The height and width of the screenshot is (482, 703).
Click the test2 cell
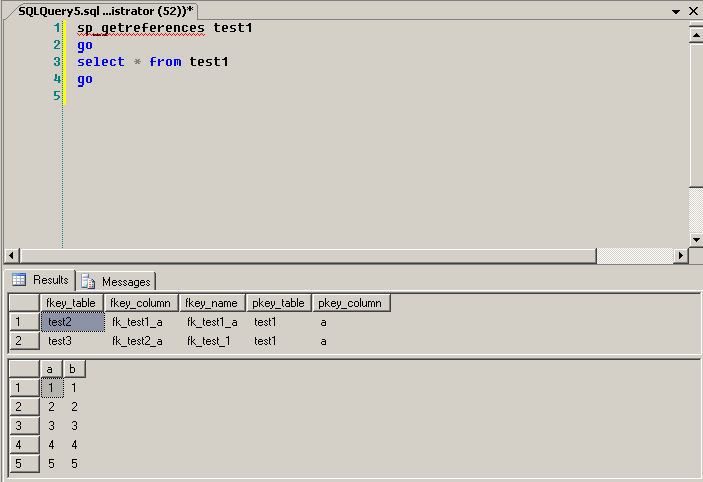(x=73, y=322)
